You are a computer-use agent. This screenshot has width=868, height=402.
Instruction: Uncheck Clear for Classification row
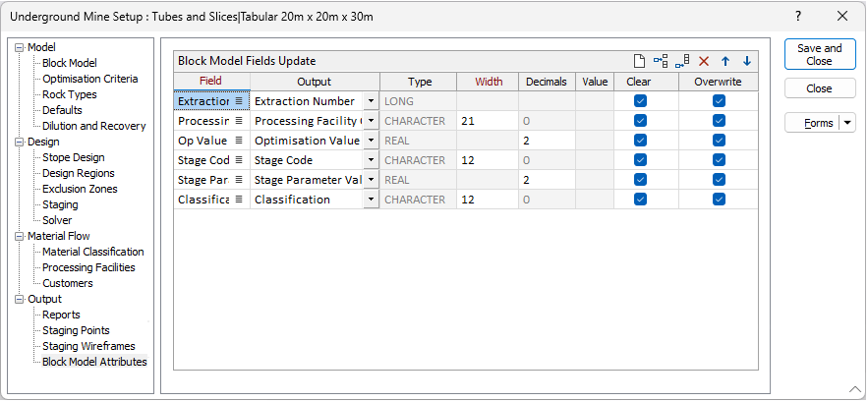tap(641, 199)
